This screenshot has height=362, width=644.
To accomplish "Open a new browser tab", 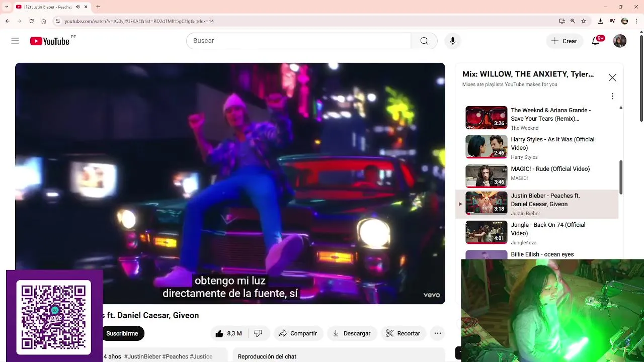I will click(x=98, y=7).
